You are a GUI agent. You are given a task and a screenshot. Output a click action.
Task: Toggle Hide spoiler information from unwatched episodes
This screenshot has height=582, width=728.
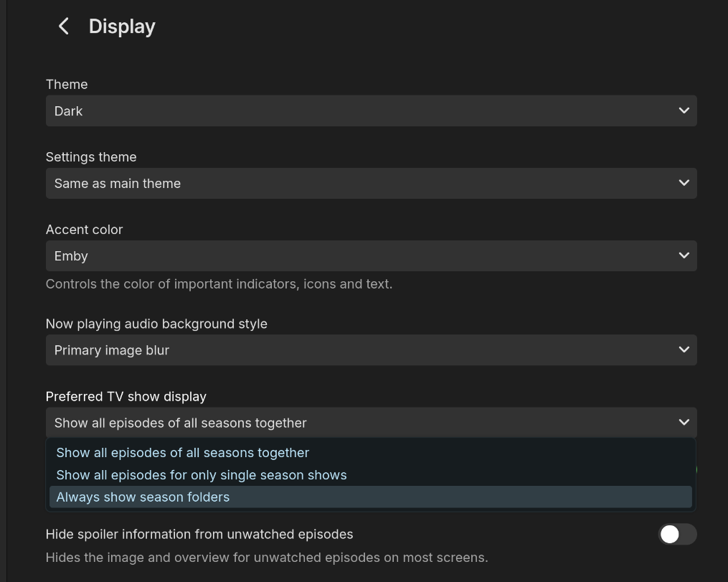677,535
